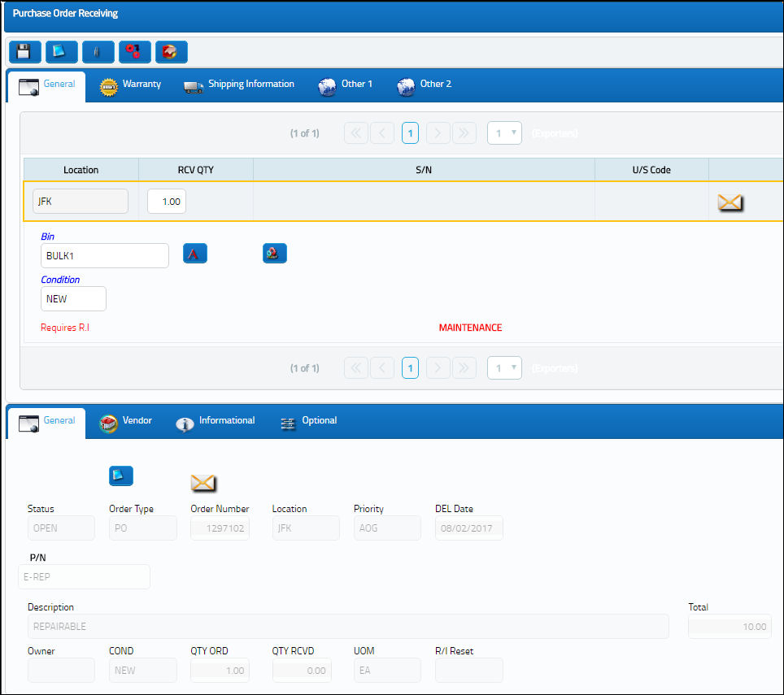784x695 pixels.
Task: Go to previous page in upper paginator
Action: click(x=382, y=133)
